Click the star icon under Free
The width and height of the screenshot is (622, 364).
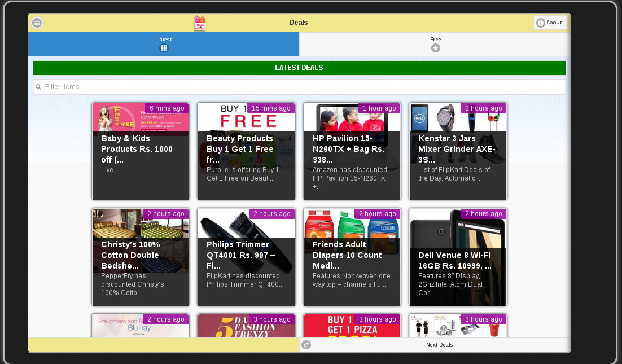(x=435, y=49)
